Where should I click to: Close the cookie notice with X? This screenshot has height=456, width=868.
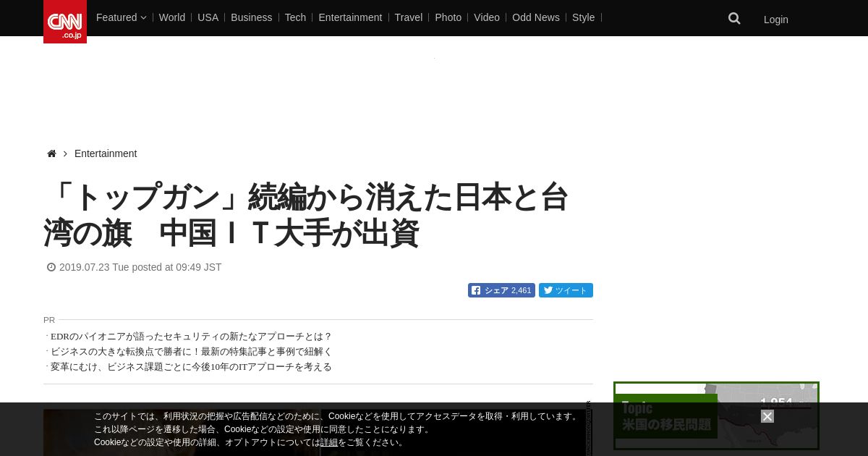[767, 416]
